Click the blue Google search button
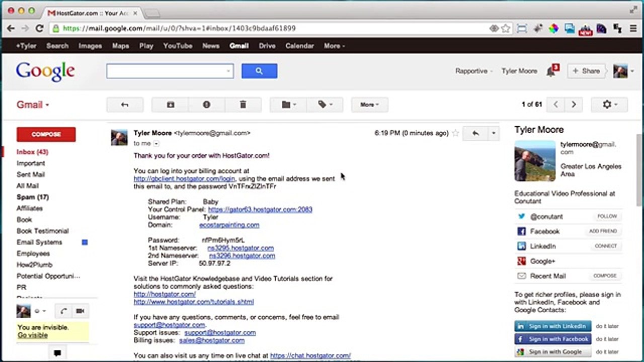The image size is (644, 362). click(259, 71)
